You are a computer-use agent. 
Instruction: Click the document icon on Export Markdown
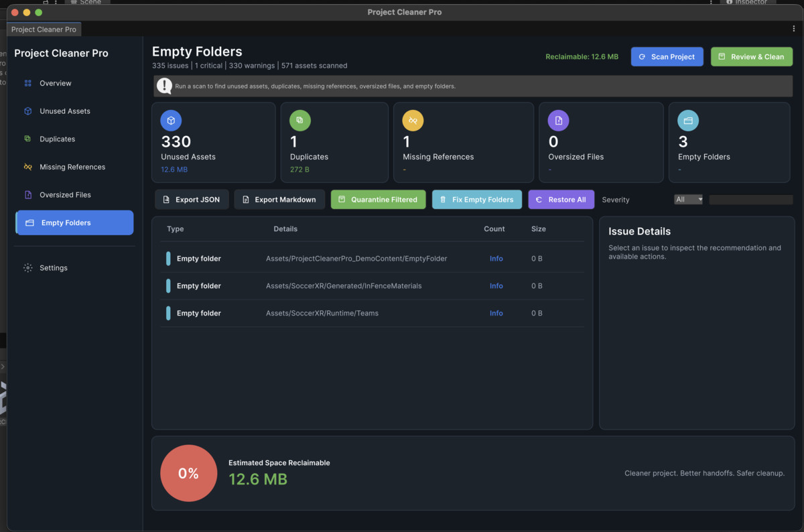coord(246,200)
